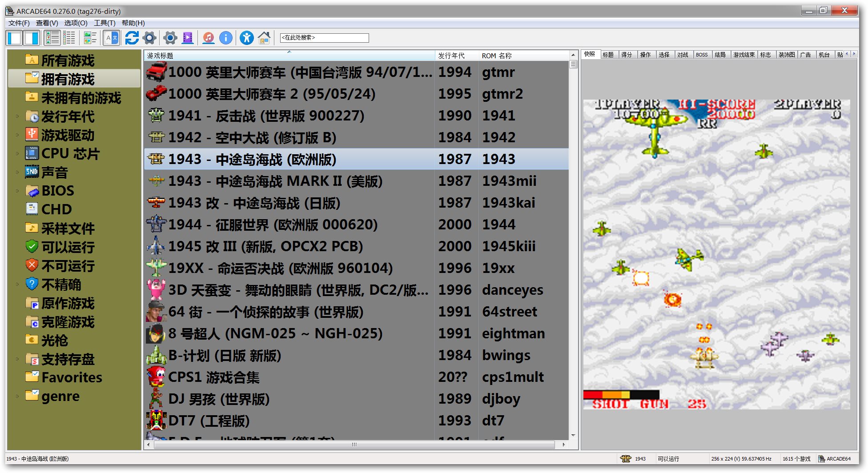Viewport: 868px width, 473px height.
Task: Toggle the left folder panel visibility
Action: point(14,38)
